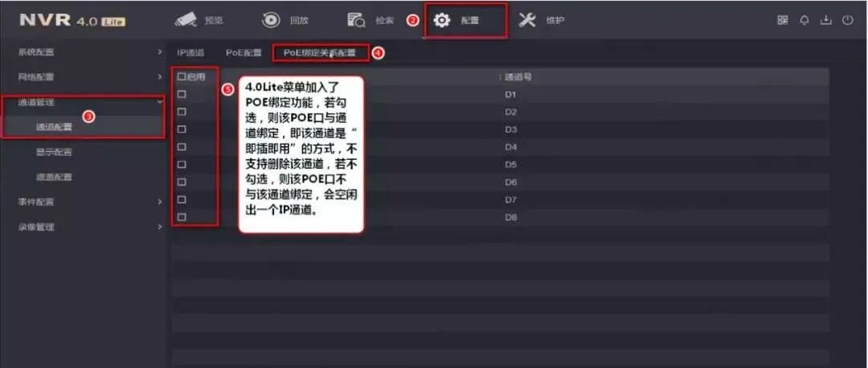
Task: Expand the 系统配置 sidebar section
Action: (x=83, y=52)
